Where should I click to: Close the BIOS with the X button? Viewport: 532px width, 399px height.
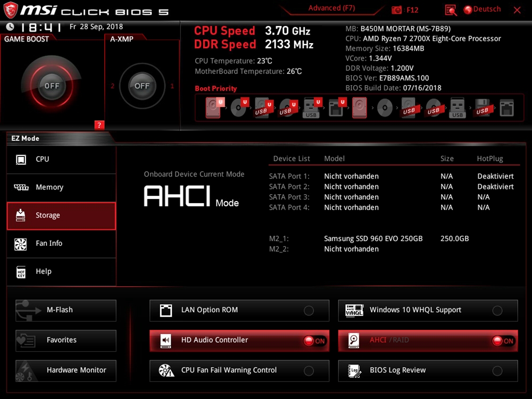(x=517, y=10)
